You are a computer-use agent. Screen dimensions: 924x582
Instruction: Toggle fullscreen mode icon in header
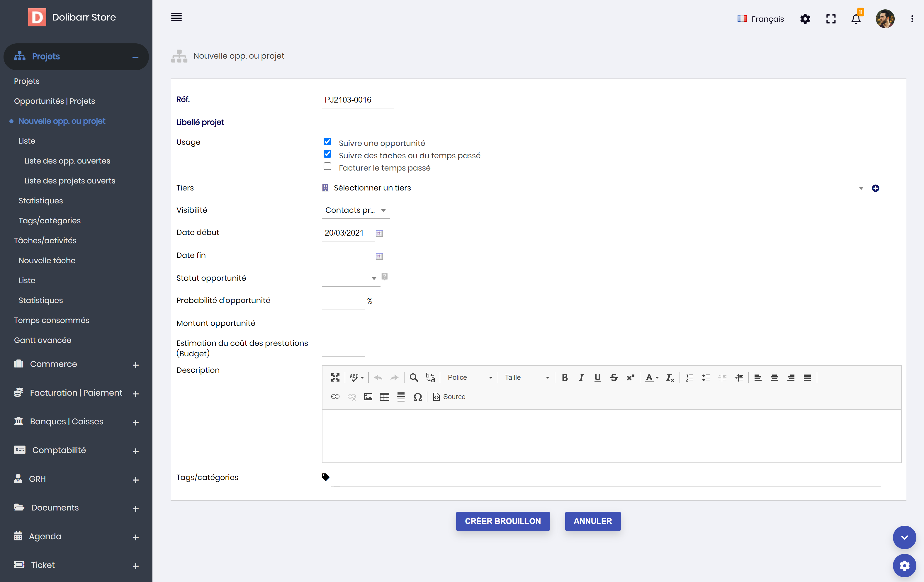[831, 19]
